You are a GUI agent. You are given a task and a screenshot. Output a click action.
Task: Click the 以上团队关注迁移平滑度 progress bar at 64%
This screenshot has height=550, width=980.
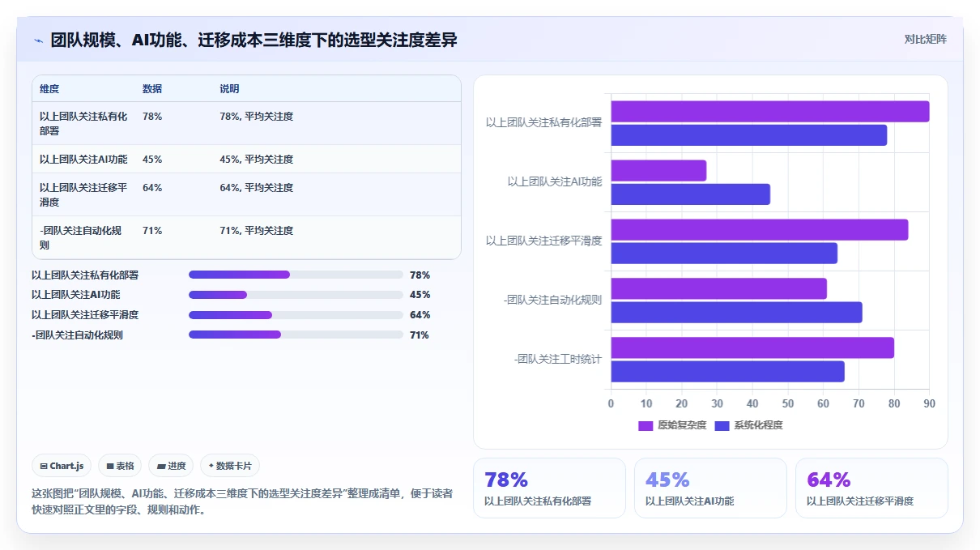tap(296, 315)
